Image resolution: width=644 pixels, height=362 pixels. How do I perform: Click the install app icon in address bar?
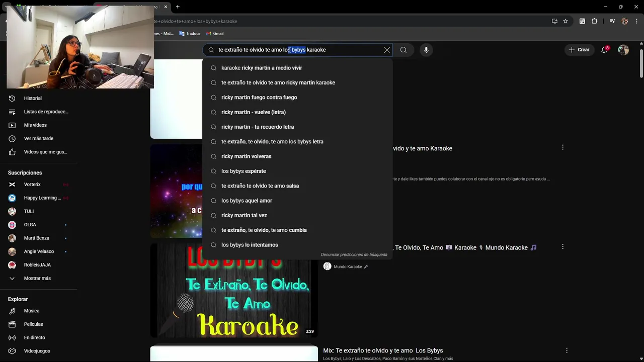pyautogui.click(x=554, y=21)
